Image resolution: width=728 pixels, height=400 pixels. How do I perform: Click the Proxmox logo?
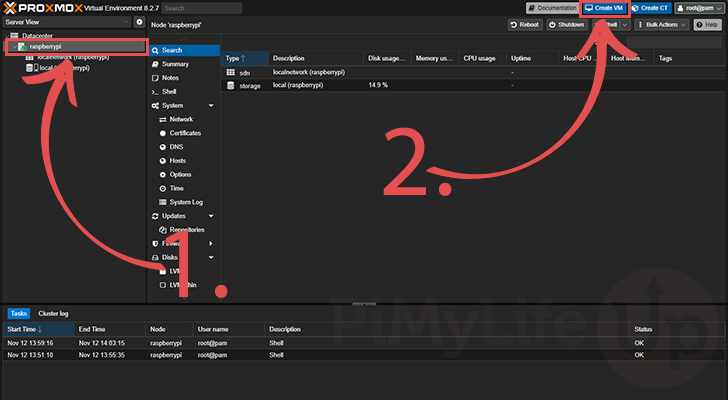43,8
